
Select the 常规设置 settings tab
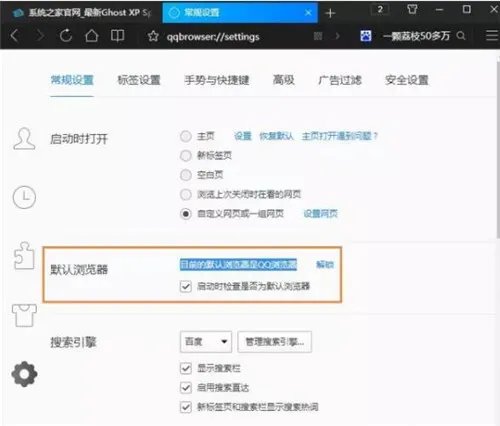pos(72,80)
